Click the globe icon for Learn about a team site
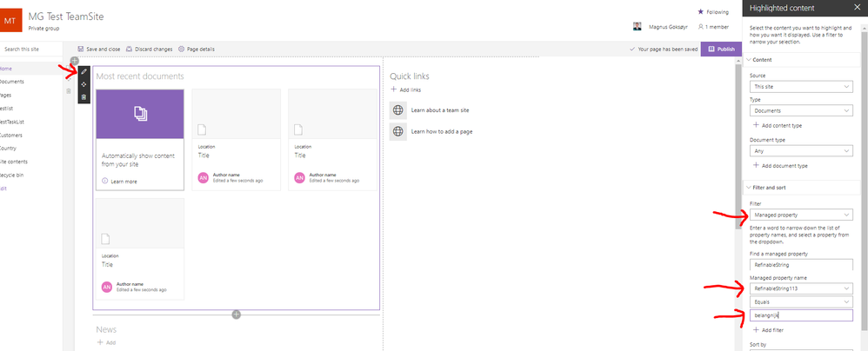 398,110
